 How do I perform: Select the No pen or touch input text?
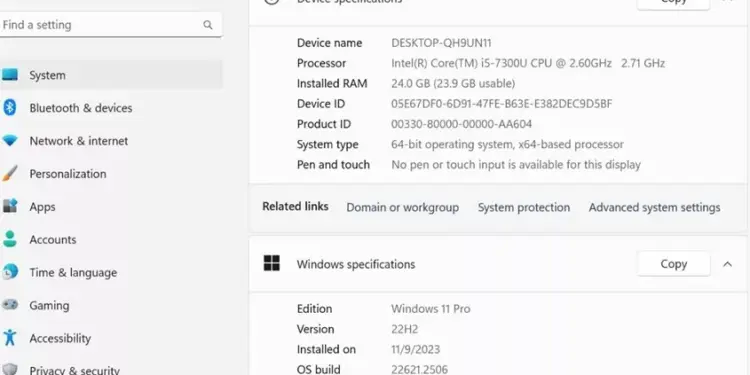516,165
